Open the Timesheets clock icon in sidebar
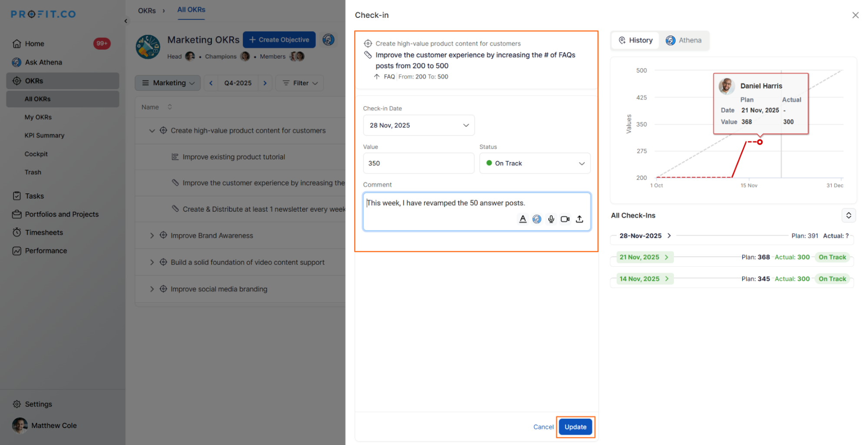 click(x=17, y=232)
